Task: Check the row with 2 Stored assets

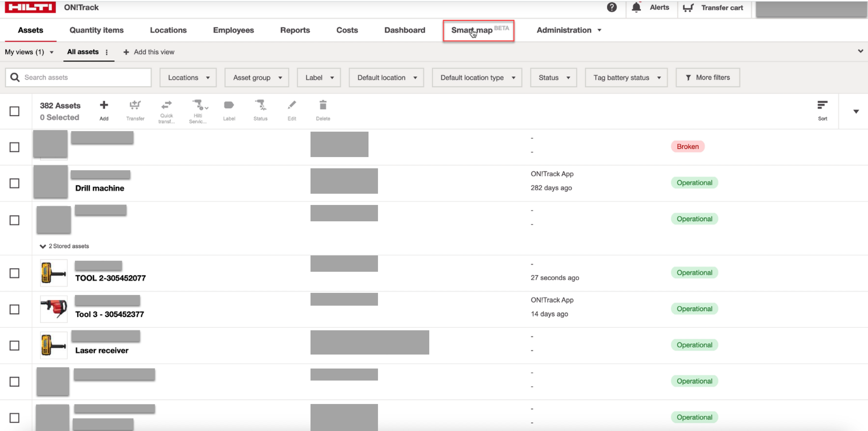Action: point(14,220)
